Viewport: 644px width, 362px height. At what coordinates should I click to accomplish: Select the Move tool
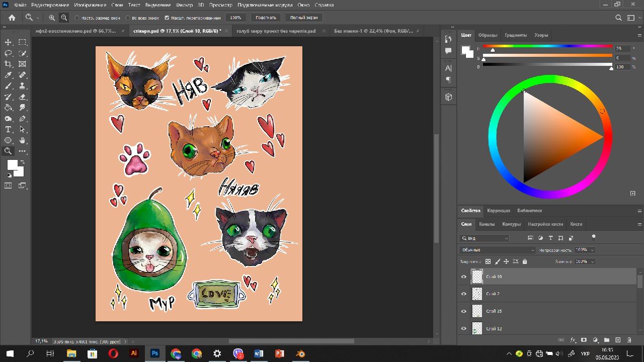[x=8, y=42]
